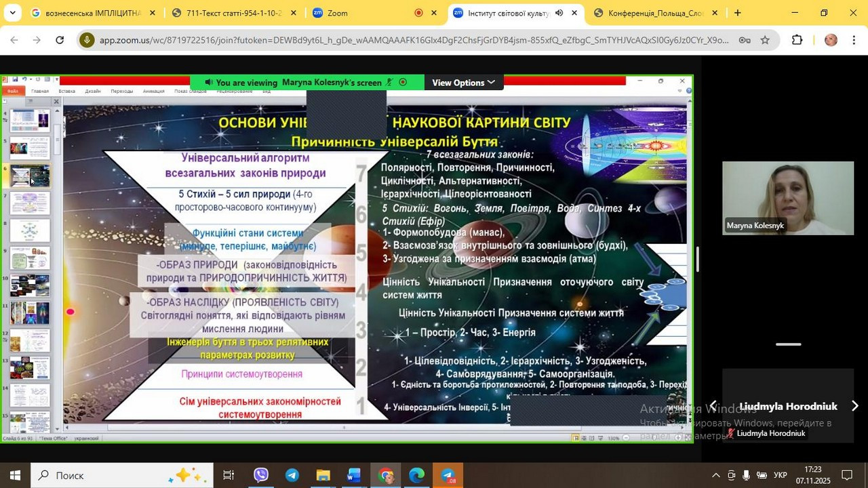
Task: Open the Chrome profile avatar
Action: pyautogui.click(x=831, y=41)
